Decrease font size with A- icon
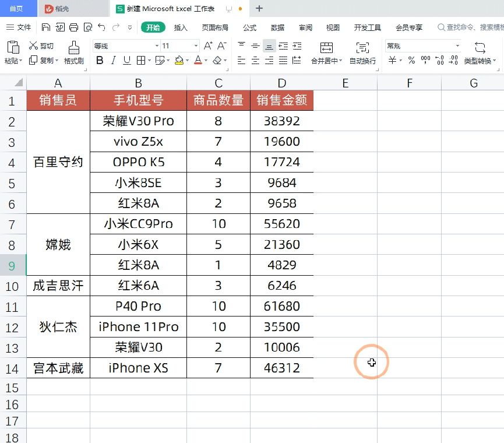Screen dimensions: 504x443 222,45
